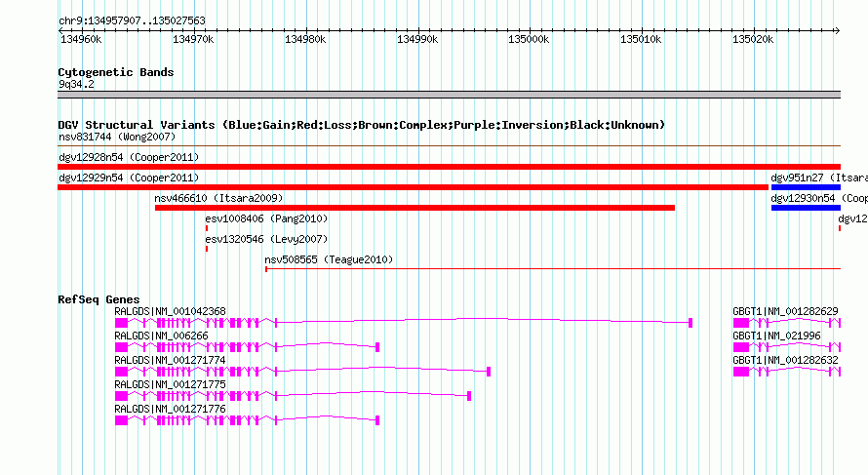The height and width of the screenshot is (475, 868).
Task: Click the right arrowhead of the coordinate ruler
Action: point(837,31)
